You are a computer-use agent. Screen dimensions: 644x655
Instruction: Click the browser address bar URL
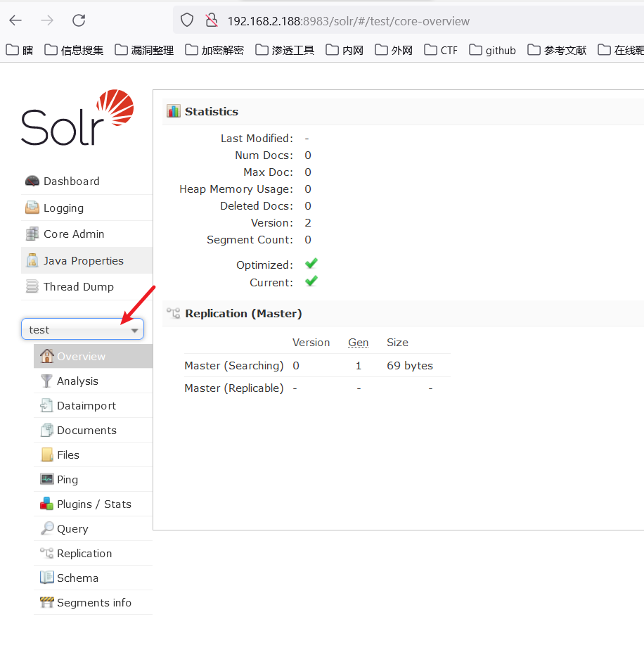pos(348,21)
